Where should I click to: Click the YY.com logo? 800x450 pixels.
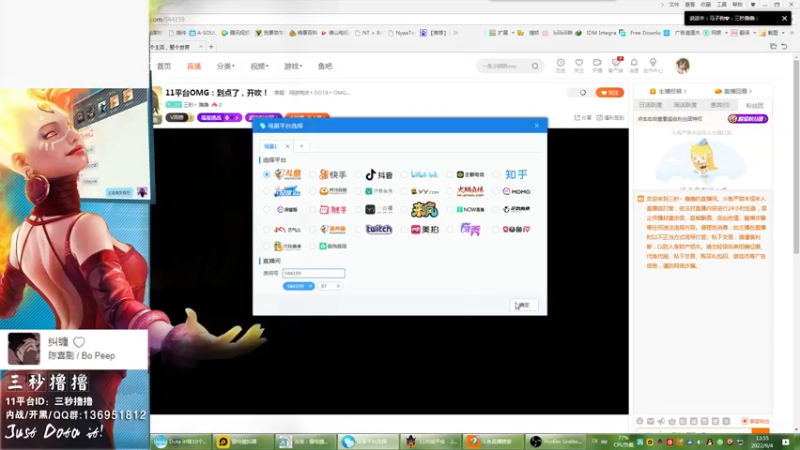(x=425, y=192)
